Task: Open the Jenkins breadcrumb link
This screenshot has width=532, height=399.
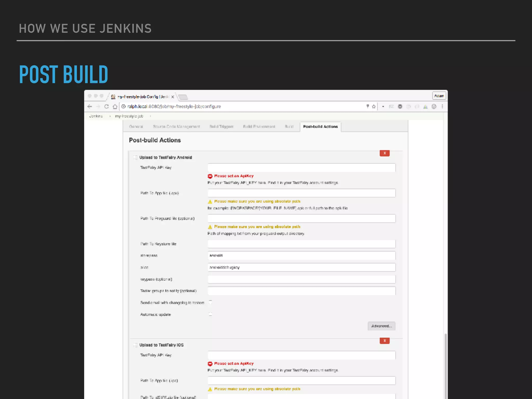Action: [x=96, y=116]
